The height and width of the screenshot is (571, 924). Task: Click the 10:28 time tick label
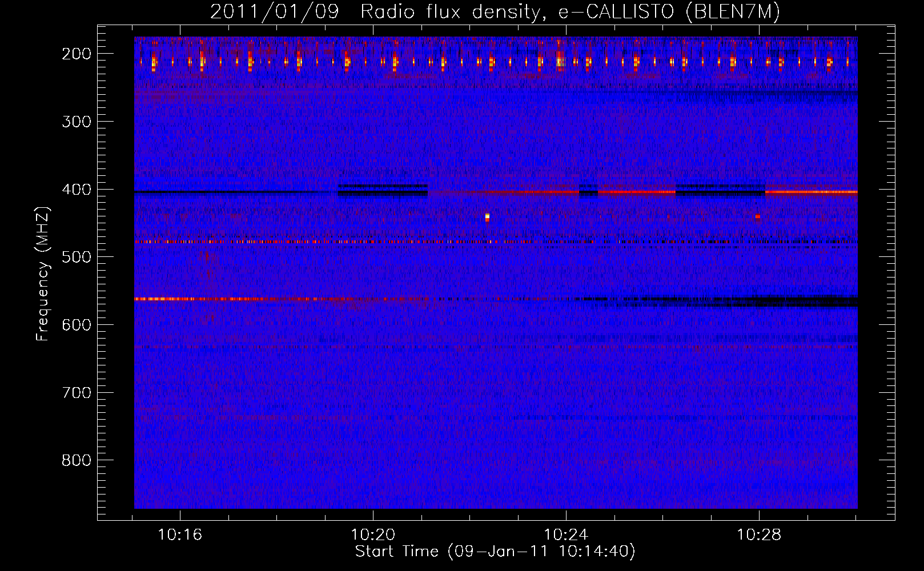(759, 535)
